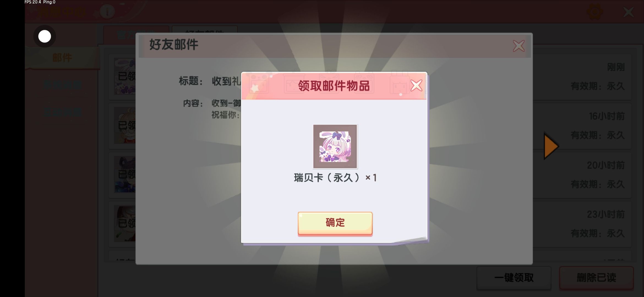Image resolution: width=644 pixels, height=297 pixels.
Task: Confirm with the 确定 button
Action: click(x=335, y=223)
